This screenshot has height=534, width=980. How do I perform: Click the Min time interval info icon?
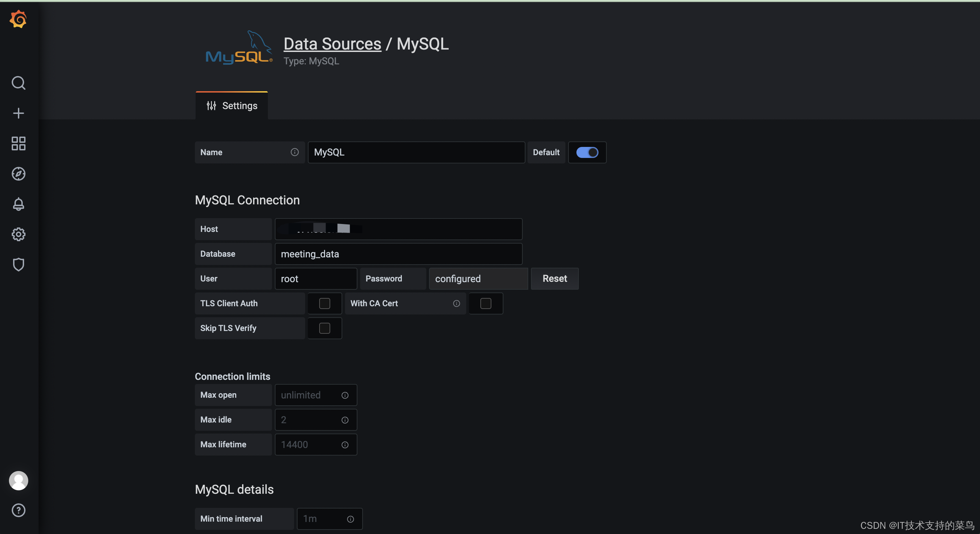click(351, 519)
